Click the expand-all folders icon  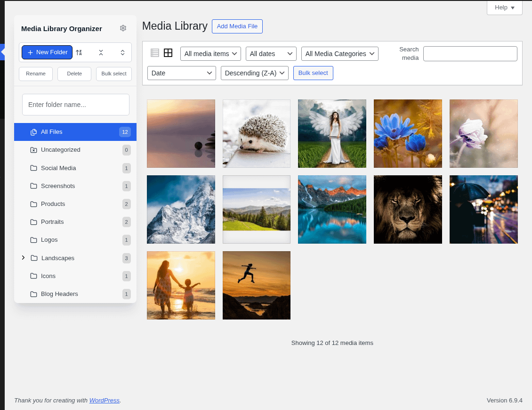[x=123, y=52]
